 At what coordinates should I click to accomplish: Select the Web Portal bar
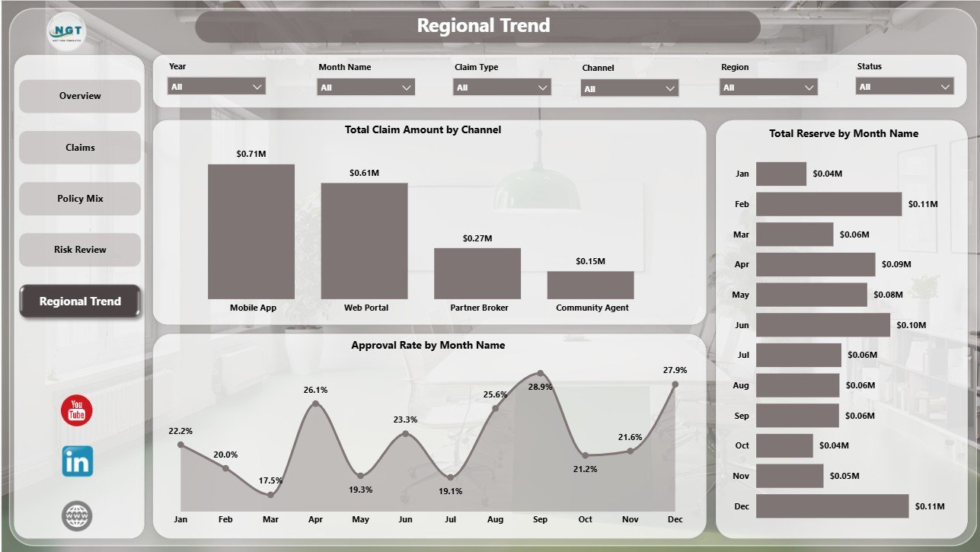click(364, 241)
